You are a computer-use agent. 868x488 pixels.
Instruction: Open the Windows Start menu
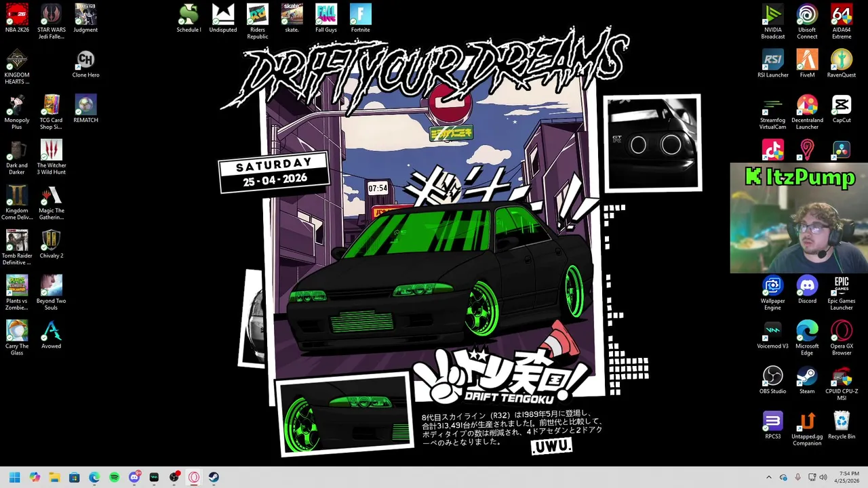[15, 477]
